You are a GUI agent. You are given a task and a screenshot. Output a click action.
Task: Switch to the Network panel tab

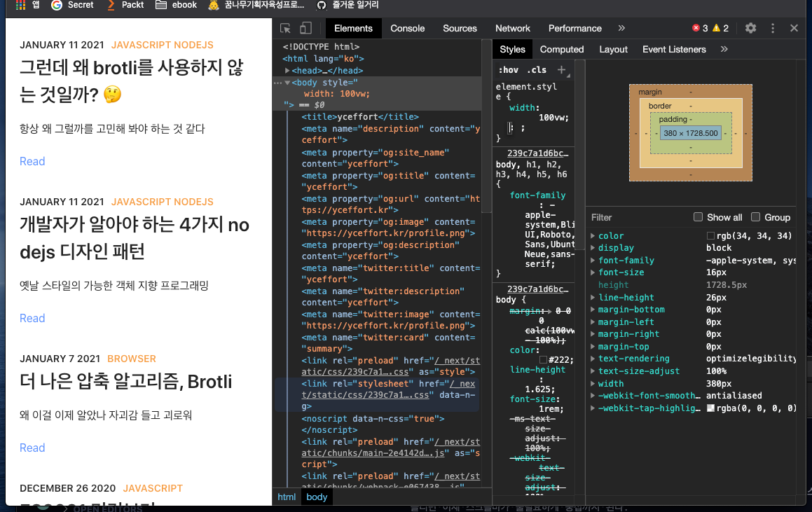point(513,29)
